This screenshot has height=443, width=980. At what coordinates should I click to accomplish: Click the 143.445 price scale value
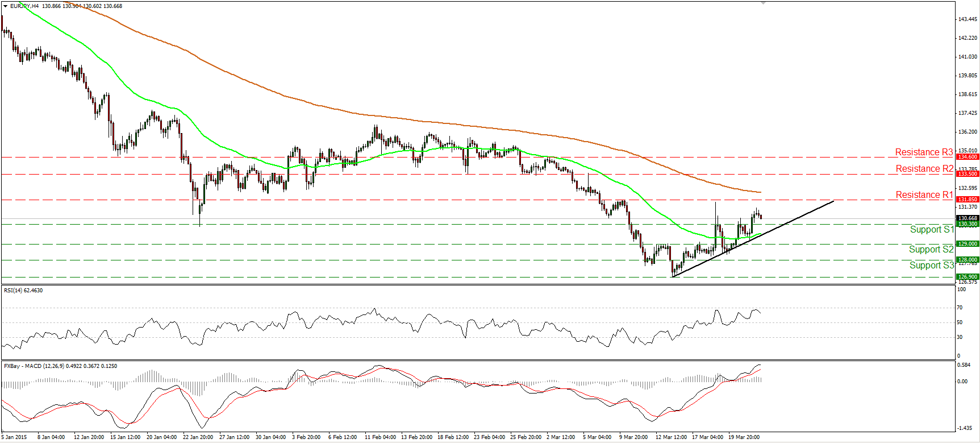point(968,19)
